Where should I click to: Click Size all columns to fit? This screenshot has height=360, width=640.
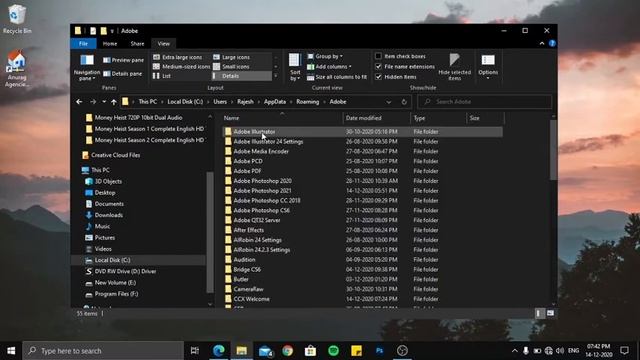point(337,77)
